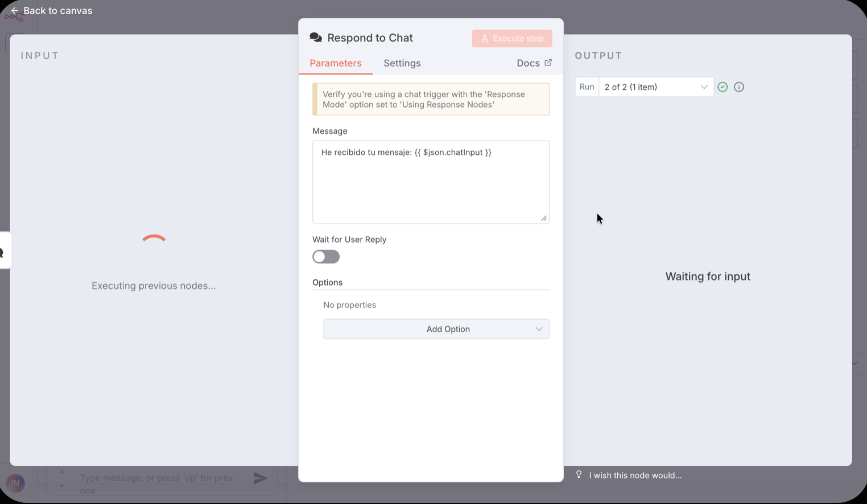This screenshot has width=867, height=504.
Task: Click the lightbulb feedback icon
Action: (x=579, y=474)
